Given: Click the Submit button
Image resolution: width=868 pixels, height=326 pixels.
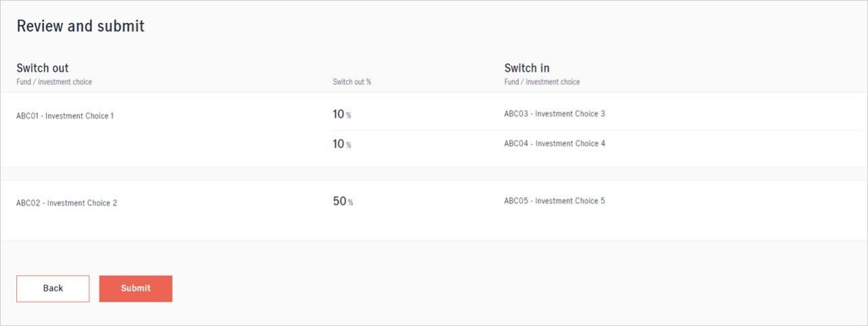Looking at the screenshot, I should [136, 288].
